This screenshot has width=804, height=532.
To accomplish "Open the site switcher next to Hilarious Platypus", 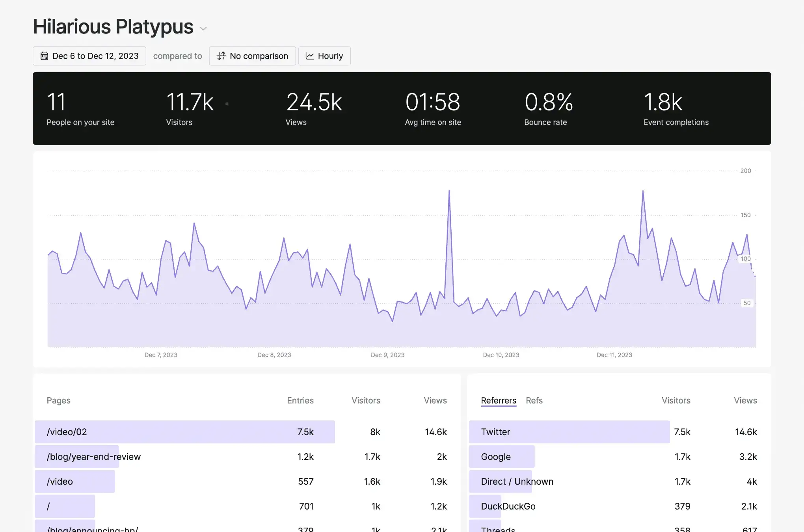I will coord(203,28).
